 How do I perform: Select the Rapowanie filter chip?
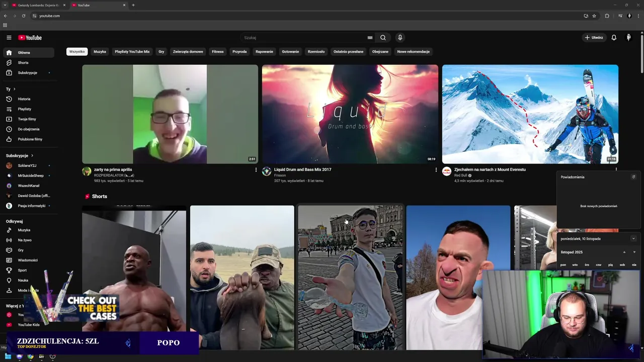click(264, 51)
